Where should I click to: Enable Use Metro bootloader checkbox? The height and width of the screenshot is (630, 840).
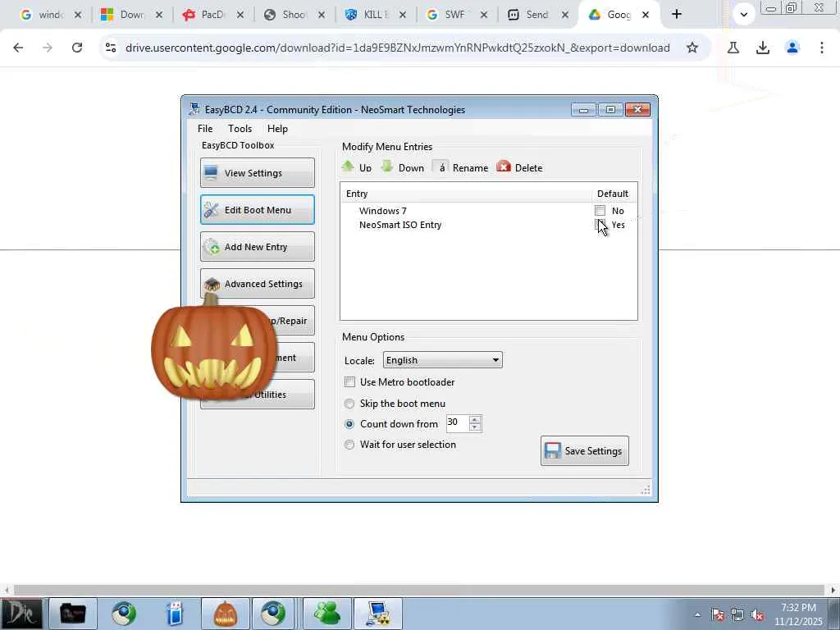(x=349, y=382)
